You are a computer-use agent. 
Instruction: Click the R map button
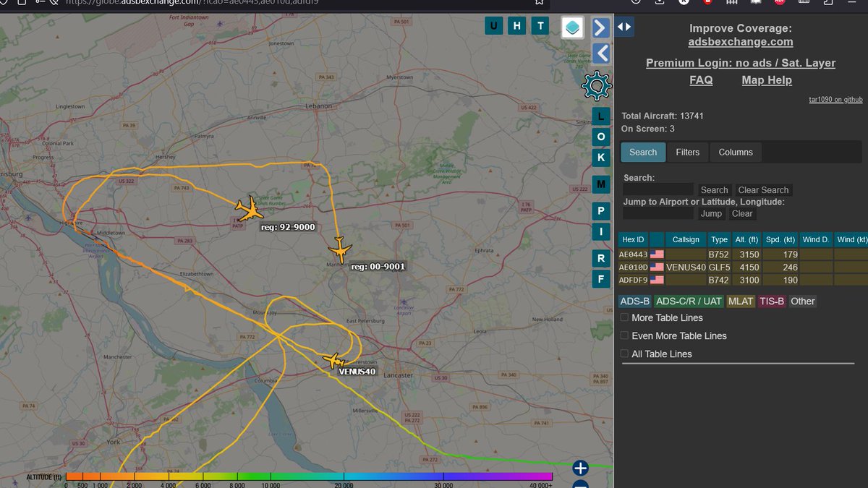[601, 258]
